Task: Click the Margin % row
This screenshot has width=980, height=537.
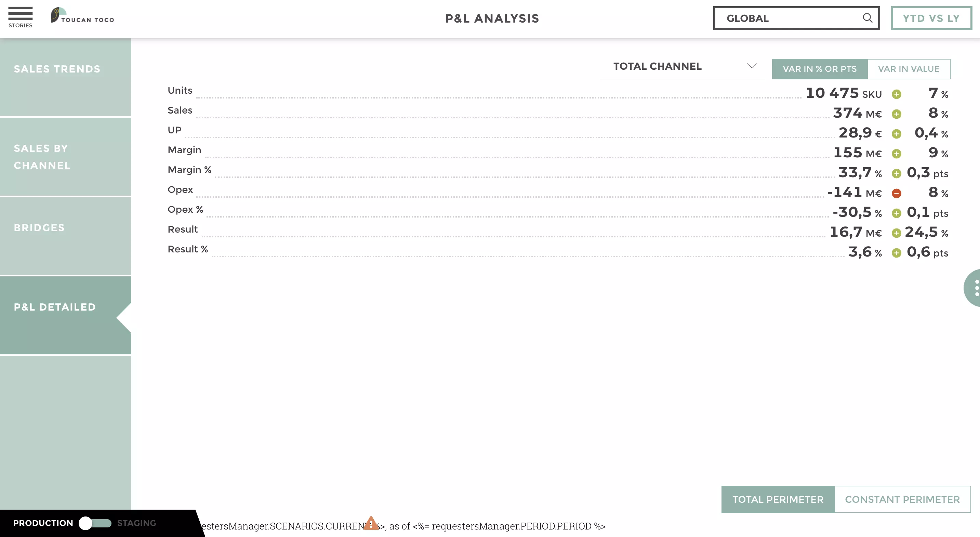Action: click(558, 172)
